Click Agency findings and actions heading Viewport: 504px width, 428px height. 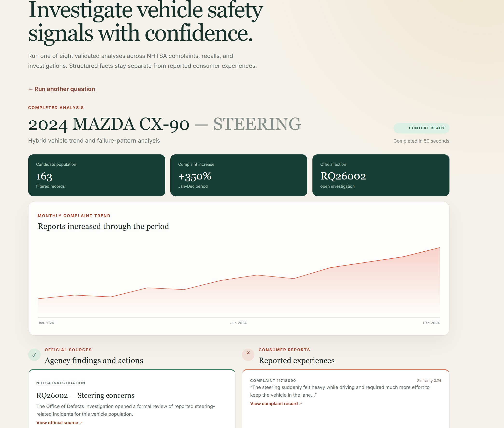(94, 360)
